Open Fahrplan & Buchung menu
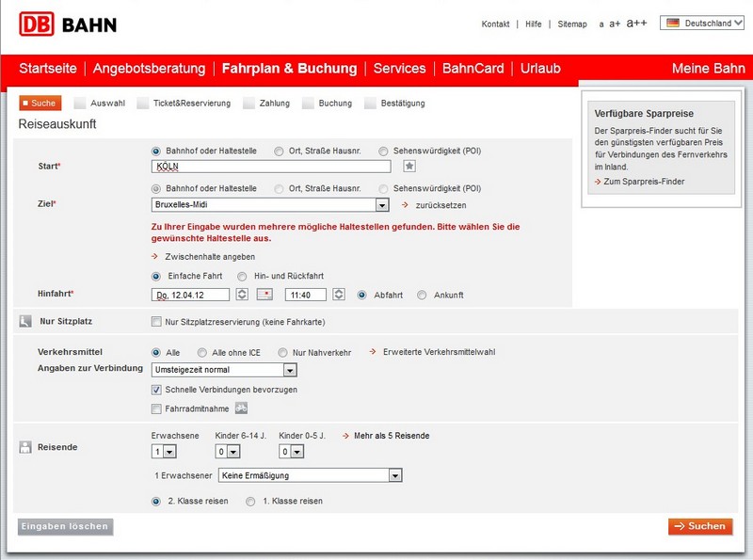Image resolution: width=753 pixels, height=560 pixels. tap(290, 68)
